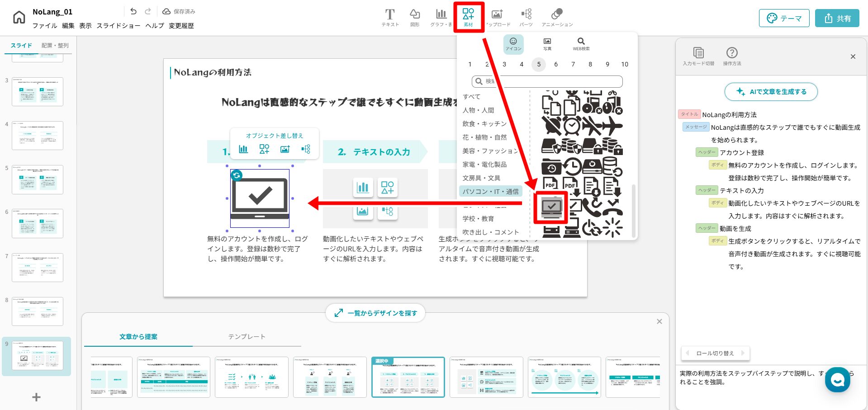Open the 編集 menu
868x410 pixels.
pos(68,26)
